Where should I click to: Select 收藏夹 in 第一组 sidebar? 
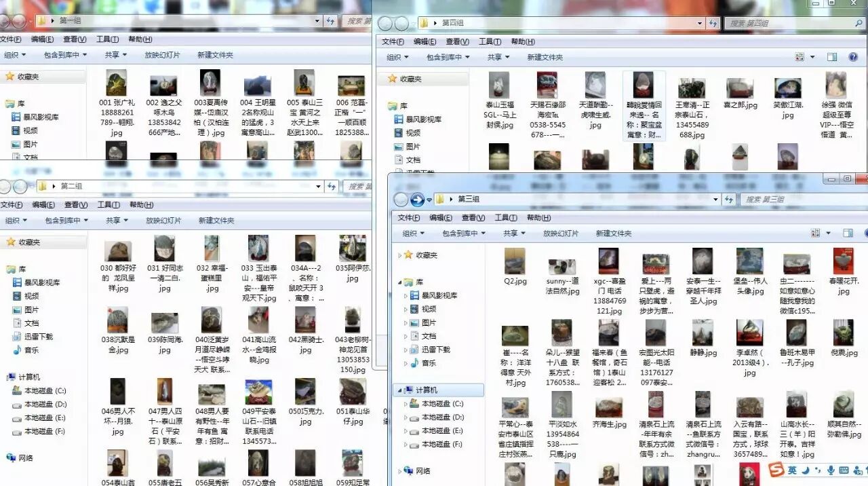click(22, 77)
